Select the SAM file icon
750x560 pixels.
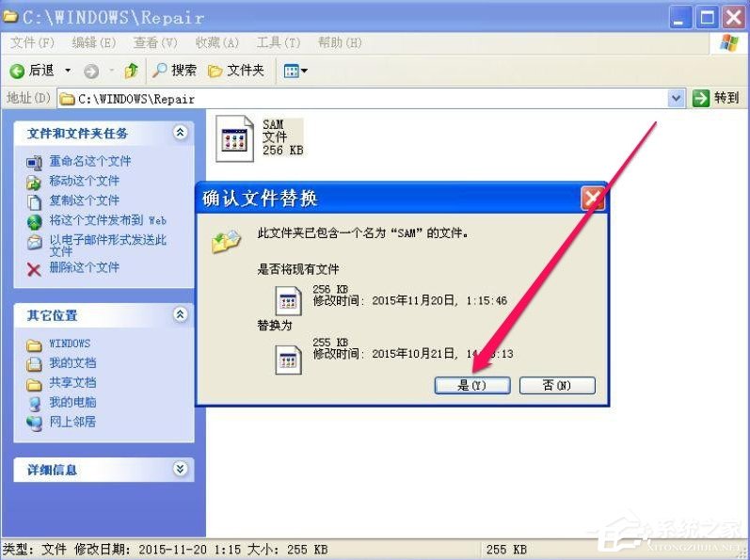tap(234, 138)
